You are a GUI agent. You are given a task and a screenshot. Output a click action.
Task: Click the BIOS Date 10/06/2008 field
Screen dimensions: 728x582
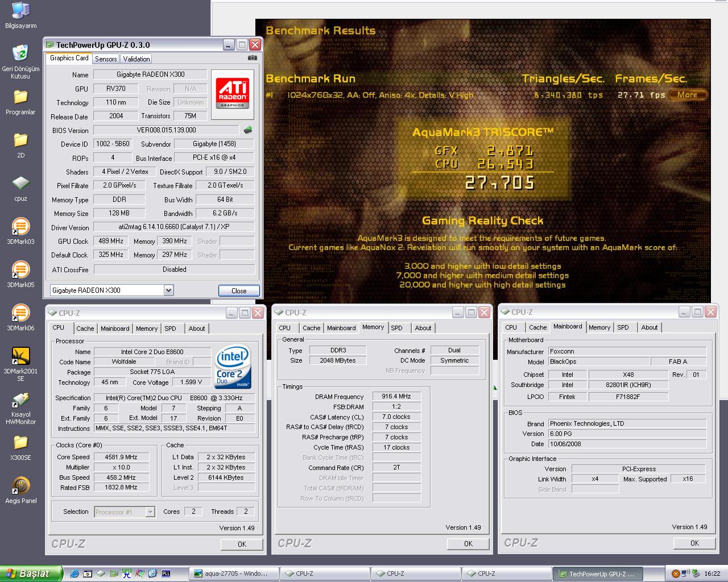click(x=627, y=444)
